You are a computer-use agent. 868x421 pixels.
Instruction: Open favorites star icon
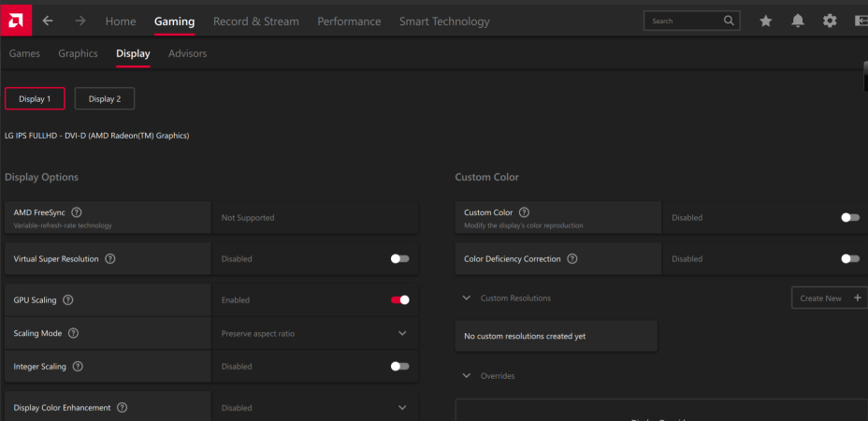point(766,21)
